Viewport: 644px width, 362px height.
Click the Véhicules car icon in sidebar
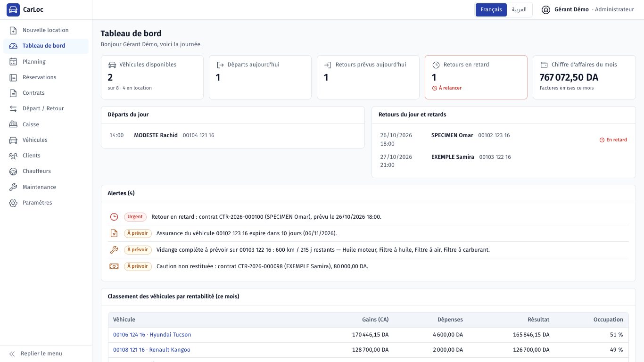[x=13, y=140]
